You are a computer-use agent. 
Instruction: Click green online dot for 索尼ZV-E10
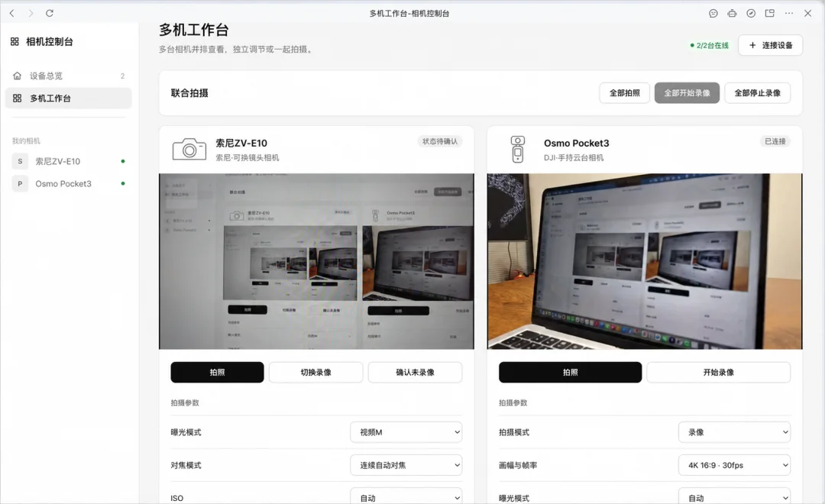(x=122, y=161)
